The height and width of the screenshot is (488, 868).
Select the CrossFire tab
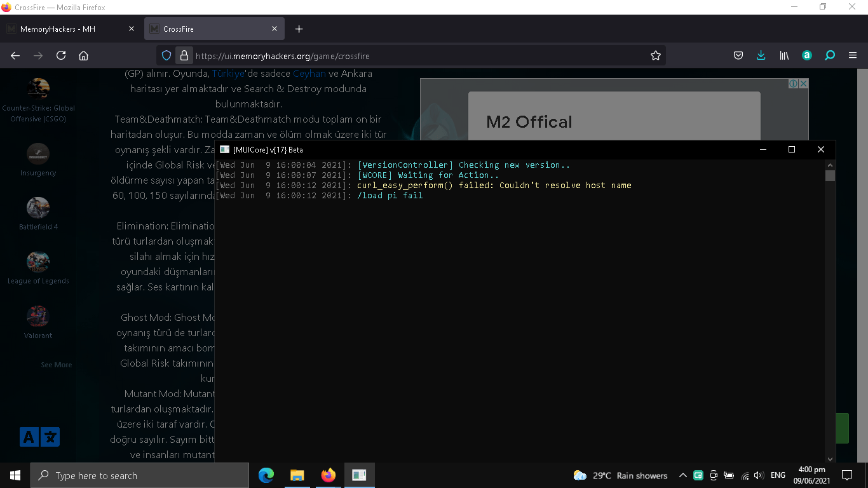(x=215, y=29)
